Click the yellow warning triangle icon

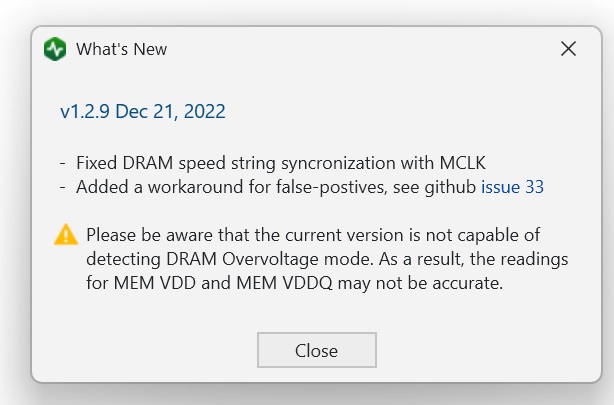pyautogui.click(x=66, y=235)
